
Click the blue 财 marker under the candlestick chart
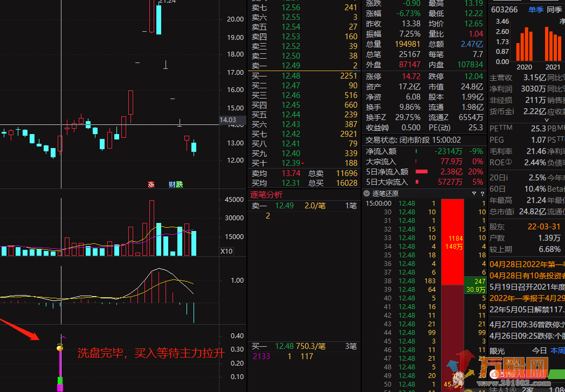(172, 184)
